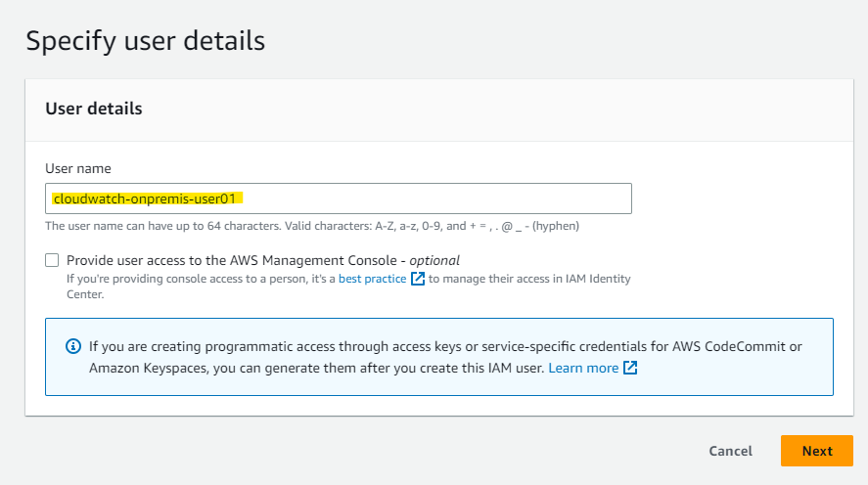Open the 'best practice' link
This screenshot has width=868, height=485.
pos(372,279)
